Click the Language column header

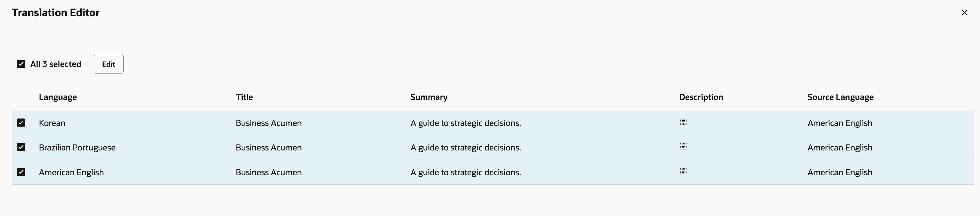pyautogui.click(x=58, y=97)
